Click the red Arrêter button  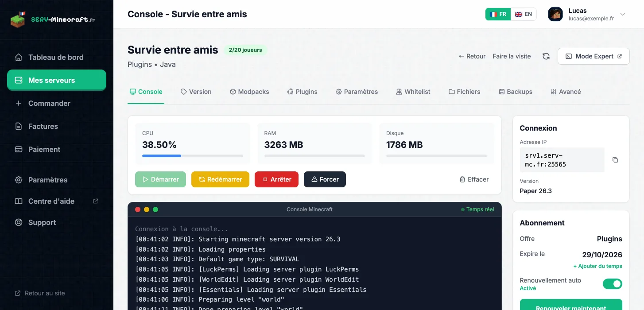click(276, 179)
